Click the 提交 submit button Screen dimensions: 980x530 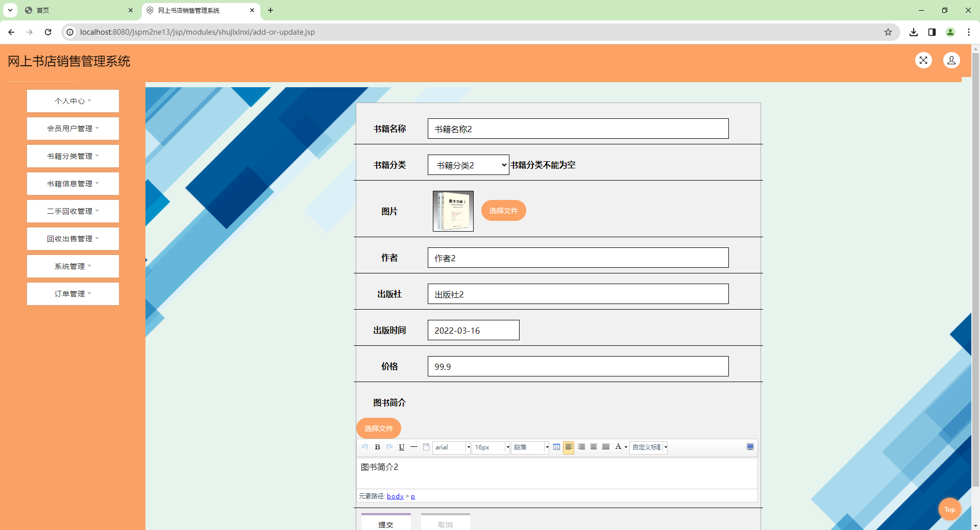click(x=386, y=524)
